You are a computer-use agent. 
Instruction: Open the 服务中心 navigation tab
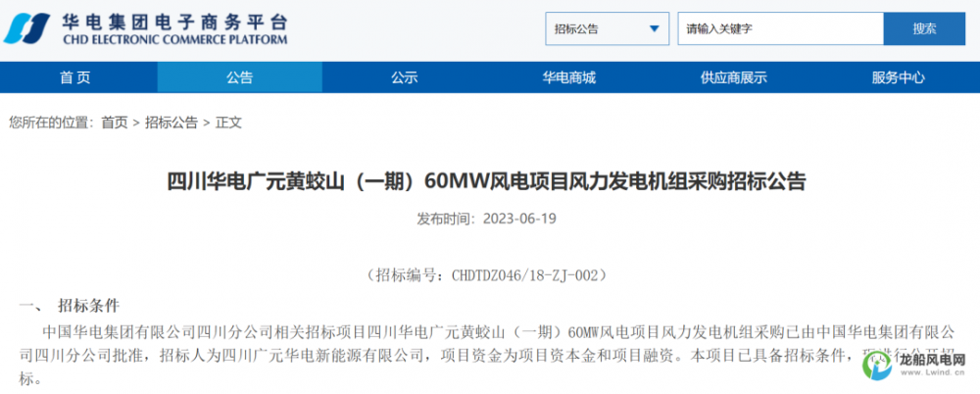898,77
